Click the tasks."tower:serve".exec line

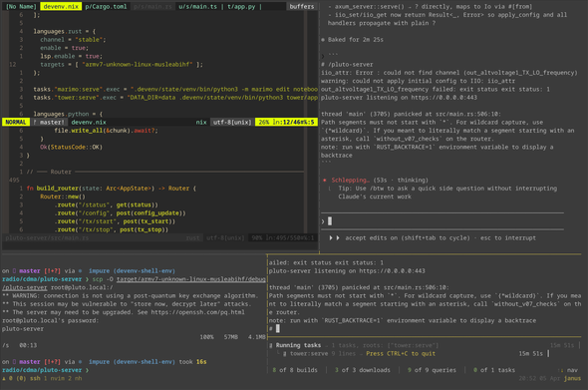tap(175, 97)
